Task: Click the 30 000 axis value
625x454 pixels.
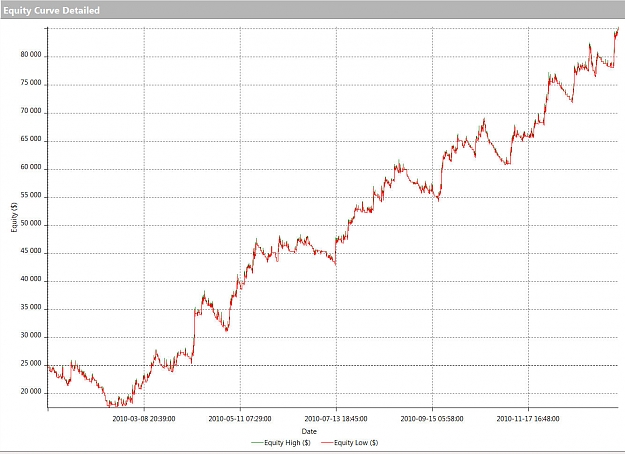Action: coord(31,336)
